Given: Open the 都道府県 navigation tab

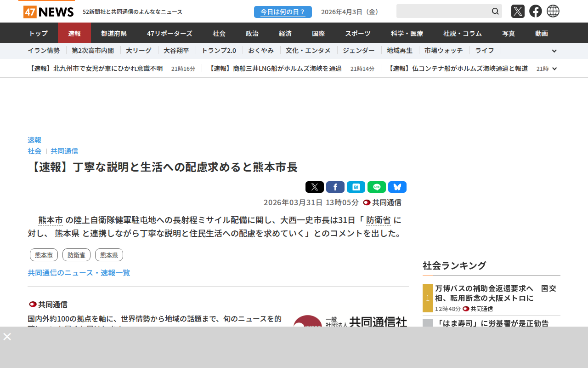Looking at the screenshot, I should 114,33.
